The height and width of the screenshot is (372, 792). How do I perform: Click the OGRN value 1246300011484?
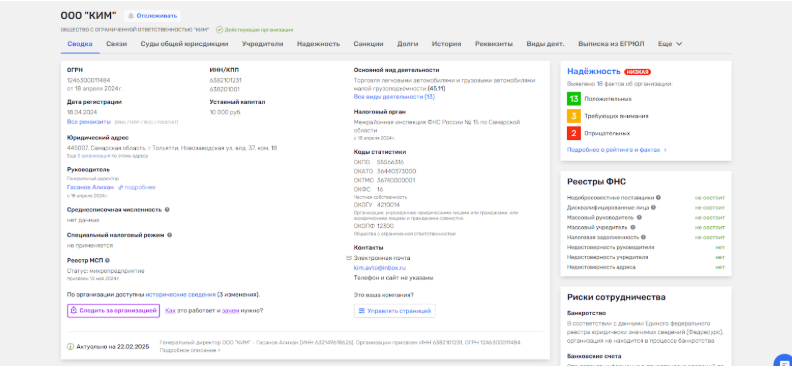coord(88,80)
